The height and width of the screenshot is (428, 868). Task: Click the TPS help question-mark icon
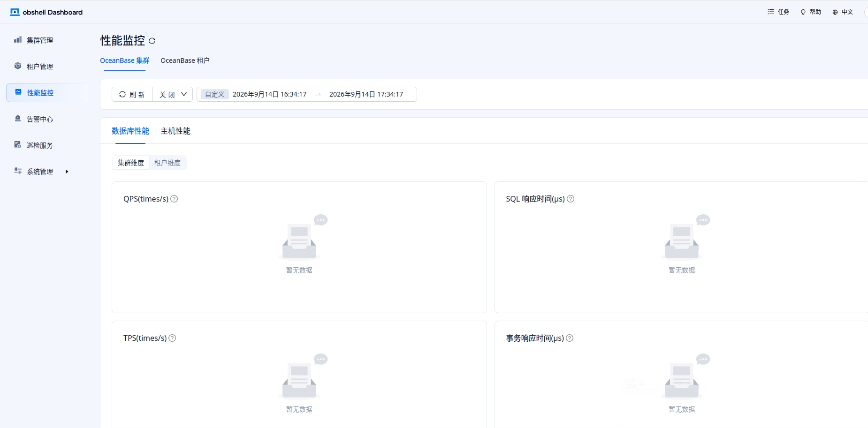(x=172, y=338)
